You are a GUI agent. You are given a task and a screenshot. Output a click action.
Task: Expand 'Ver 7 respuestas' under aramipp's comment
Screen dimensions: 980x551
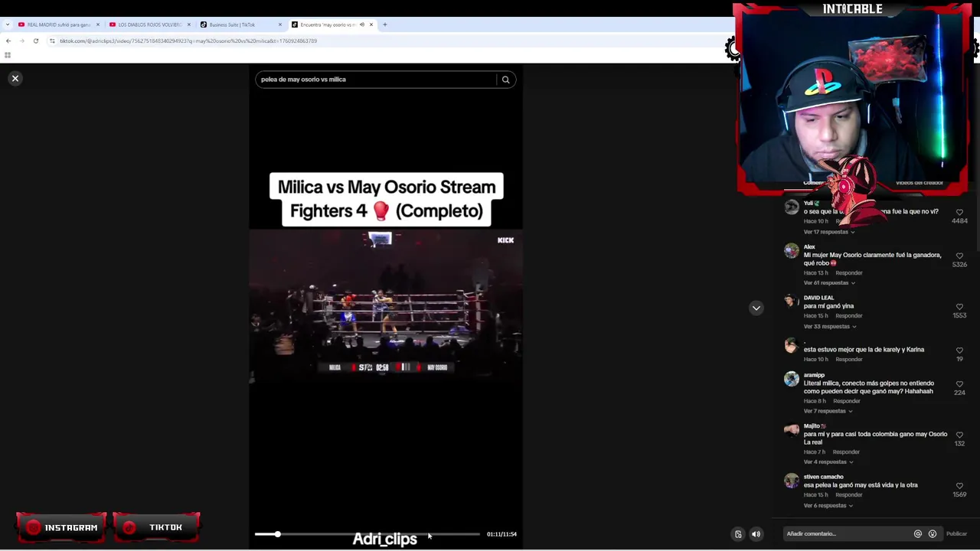click(828, 411)
